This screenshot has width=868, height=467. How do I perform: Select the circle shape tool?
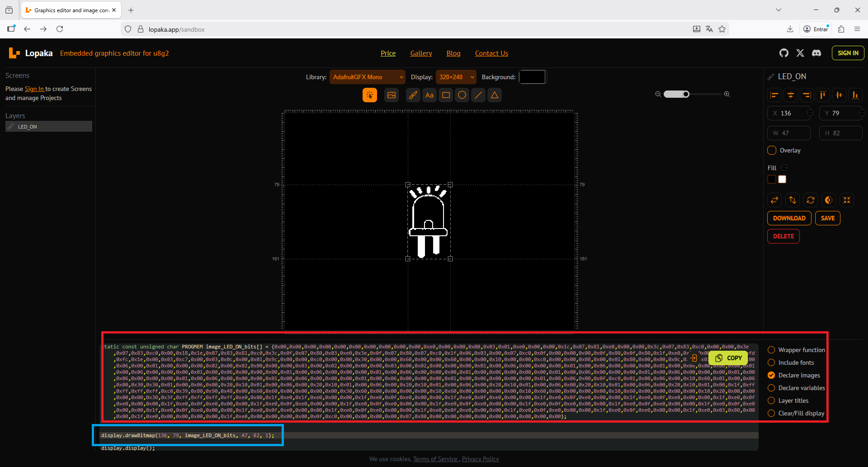[462, 95]
